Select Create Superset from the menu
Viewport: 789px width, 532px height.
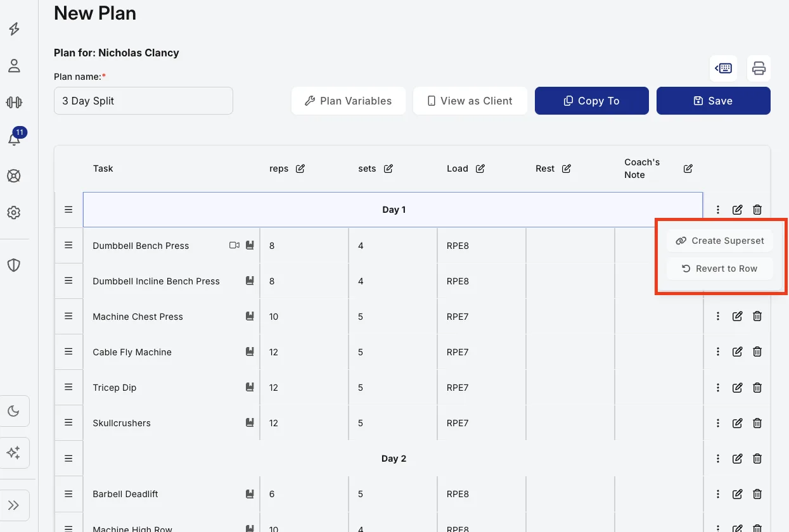[x=720, y=241]
